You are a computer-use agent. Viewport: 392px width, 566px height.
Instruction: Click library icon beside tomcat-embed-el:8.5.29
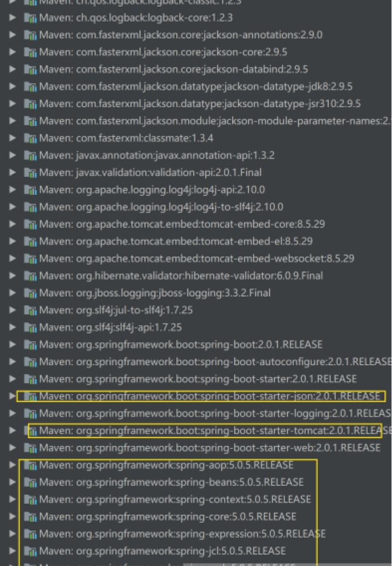pos(30,241)
